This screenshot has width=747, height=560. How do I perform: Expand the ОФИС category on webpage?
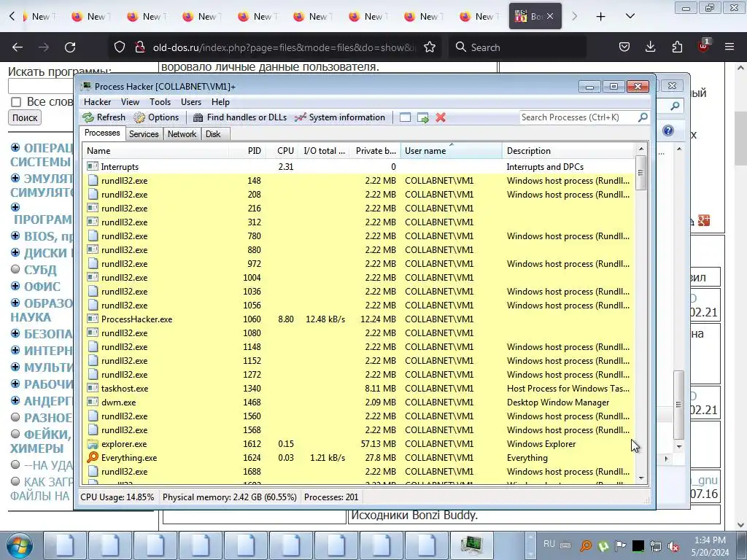(15, 286)
